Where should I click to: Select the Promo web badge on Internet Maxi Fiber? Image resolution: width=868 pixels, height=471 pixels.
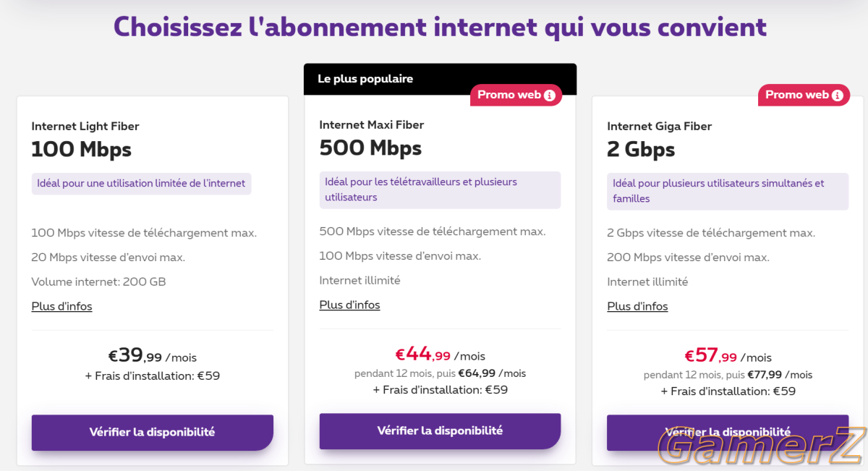pos(516,95)
